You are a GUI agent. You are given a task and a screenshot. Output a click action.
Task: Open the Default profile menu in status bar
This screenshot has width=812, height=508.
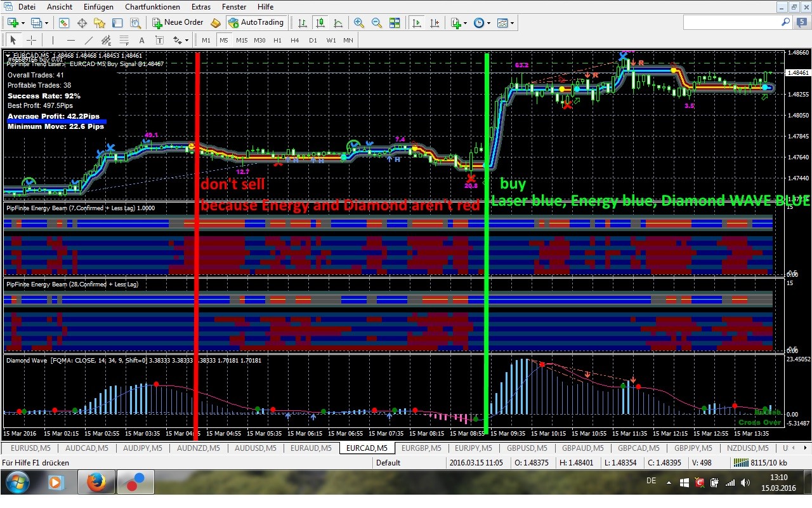click(x=388, y=463)
